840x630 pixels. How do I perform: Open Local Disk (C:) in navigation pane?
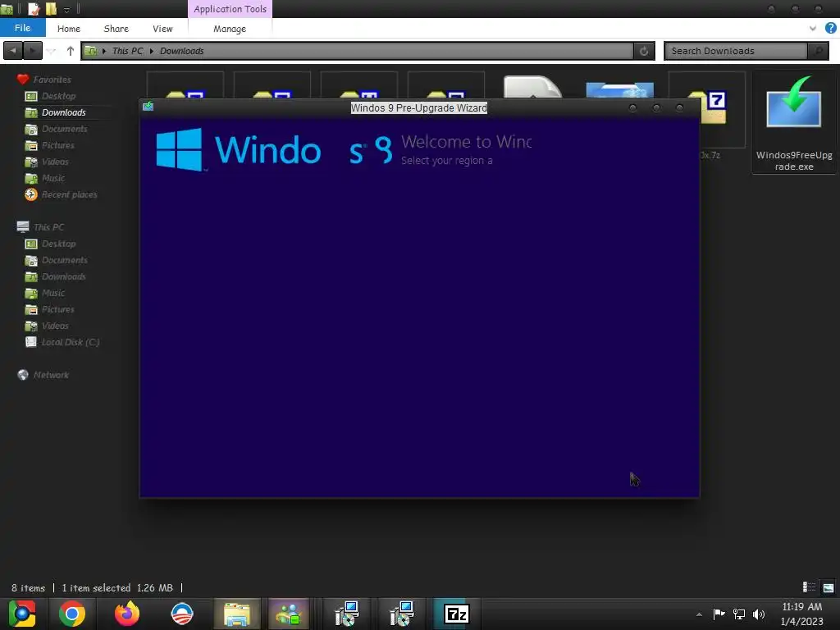click(62, 342)
